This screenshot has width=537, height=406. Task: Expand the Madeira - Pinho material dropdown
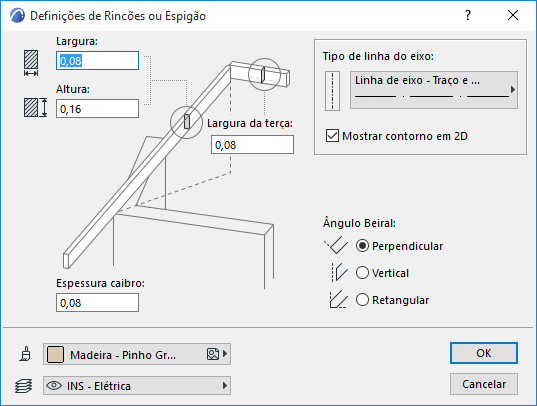tap(137, 354)
